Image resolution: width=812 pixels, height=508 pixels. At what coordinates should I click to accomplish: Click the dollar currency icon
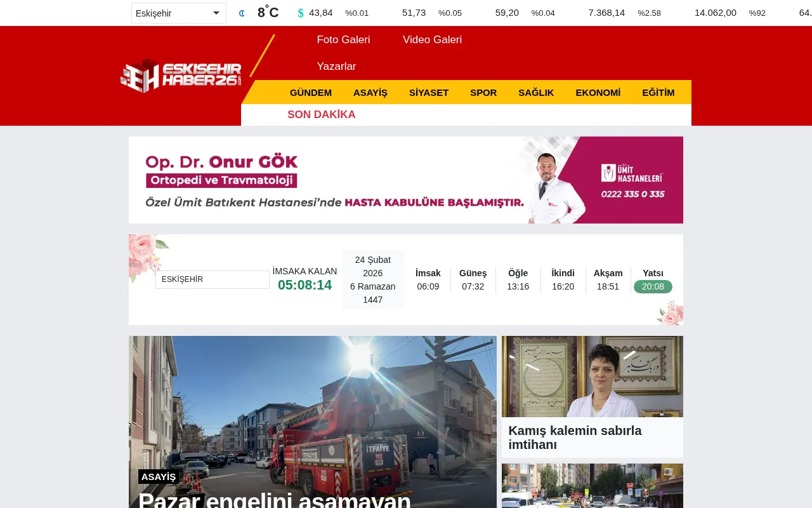(299, 12)
